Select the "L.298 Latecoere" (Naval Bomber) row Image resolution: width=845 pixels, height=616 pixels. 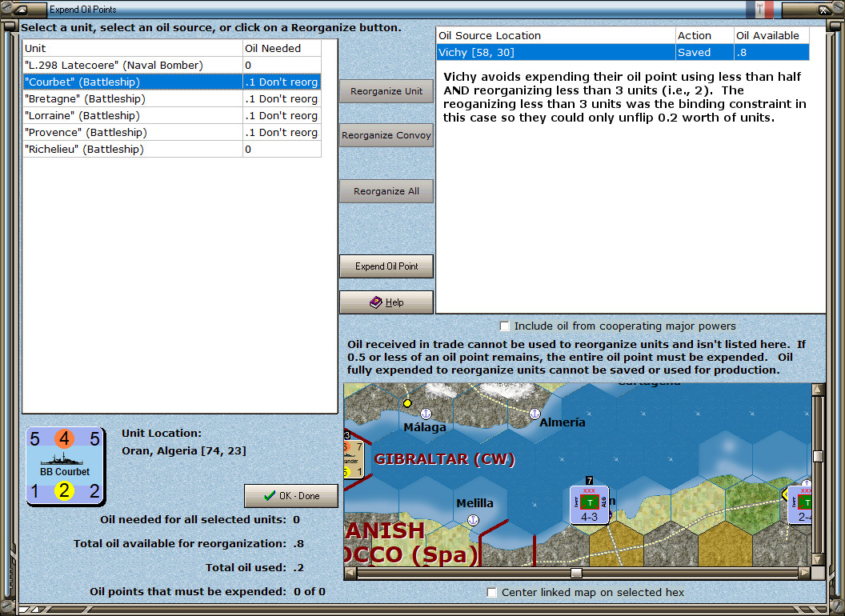(x=172, y=66)
